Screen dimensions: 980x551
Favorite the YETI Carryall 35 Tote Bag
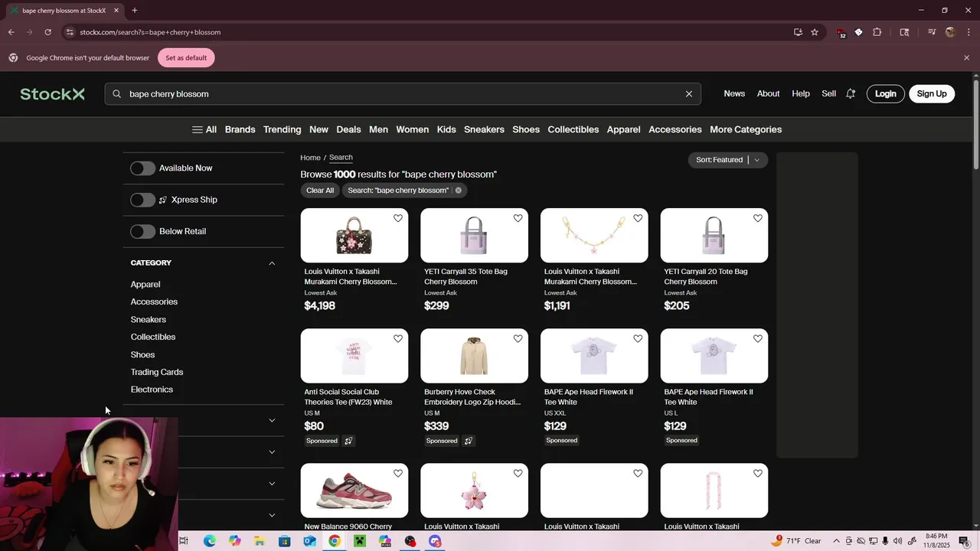click(518, 218)
